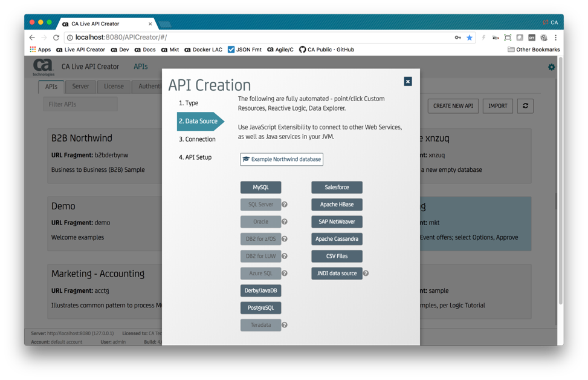Reload the page with the browser refresh icon
The image size is (588, 380).
pyautogui.click(x=56, y=38)
